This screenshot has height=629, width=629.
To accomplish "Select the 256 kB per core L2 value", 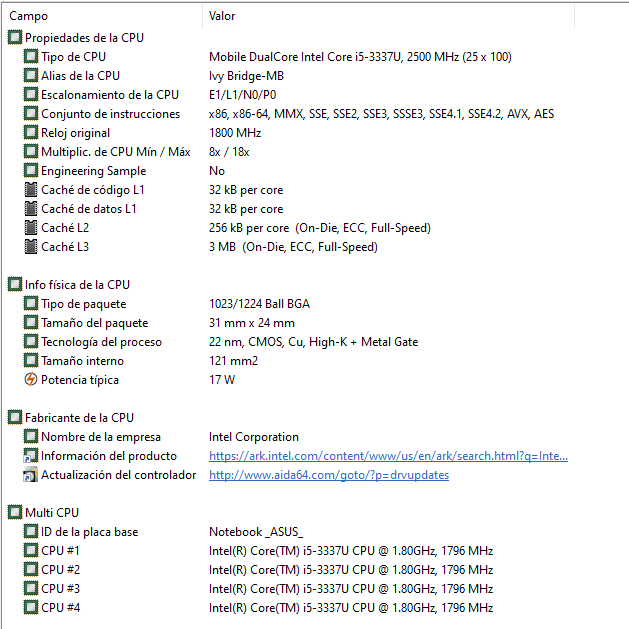I will pyautogui.click(x=320, y=228).
